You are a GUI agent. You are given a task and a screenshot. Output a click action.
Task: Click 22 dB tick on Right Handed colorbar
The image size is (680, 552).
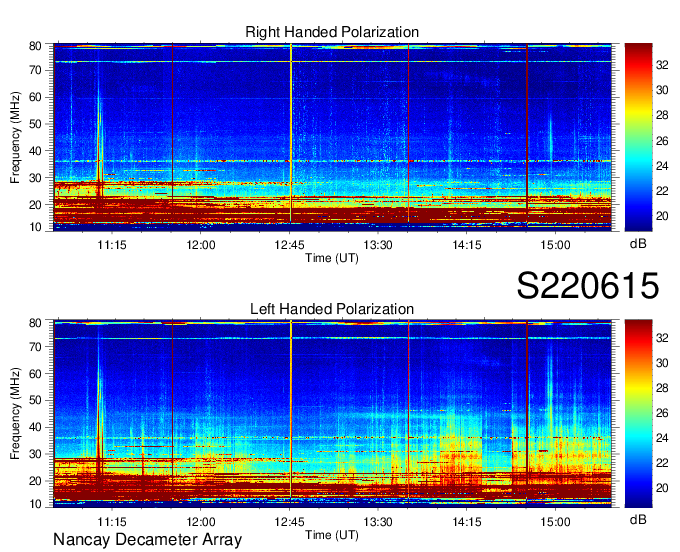662,191
